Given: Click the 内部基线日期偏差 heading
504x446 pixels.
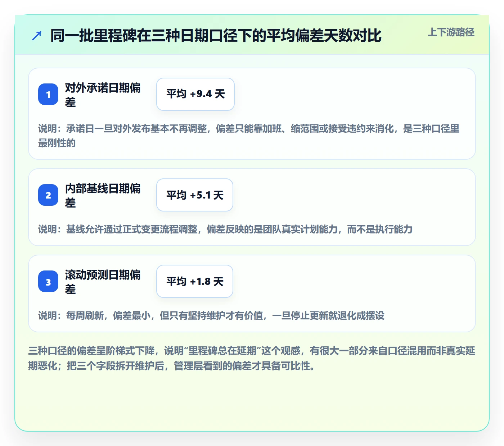Looking at the screenshot, I should [103, 195].
